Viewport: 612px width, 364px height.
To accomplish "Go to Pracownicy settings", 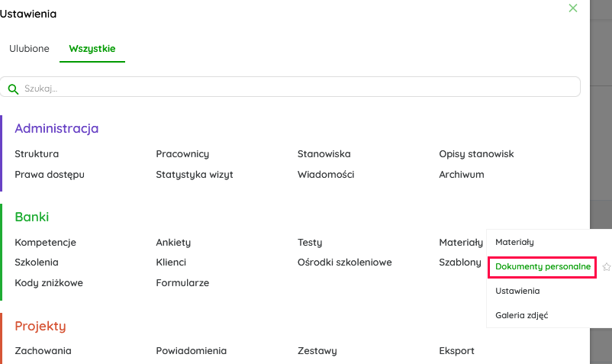I will pyautogui.click(x=182, y=154).
